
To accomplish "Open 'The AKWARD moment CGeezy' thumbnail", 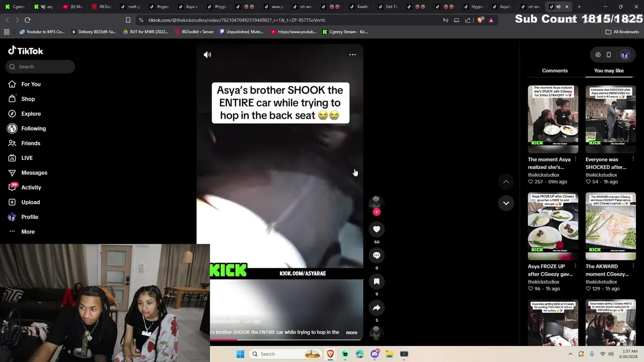I will [x=611, y=226].
